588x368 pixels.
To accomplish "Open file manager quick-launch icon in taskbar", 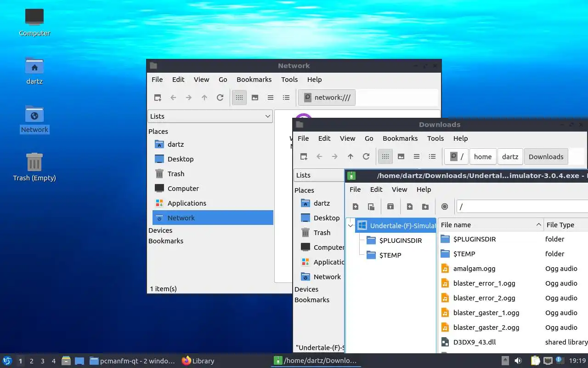I will pyautogui.click(x=66, y=361).
